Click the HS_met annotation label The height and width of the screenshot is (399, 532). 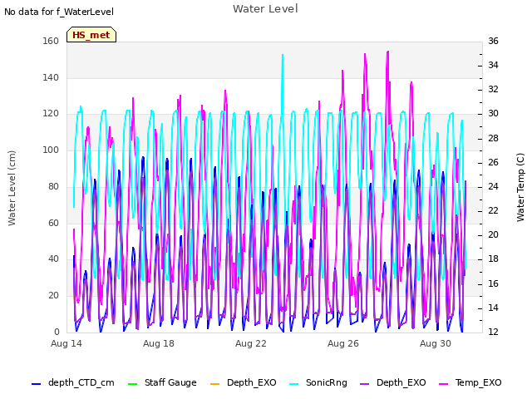pyautogui.click(x=91, y=35)
